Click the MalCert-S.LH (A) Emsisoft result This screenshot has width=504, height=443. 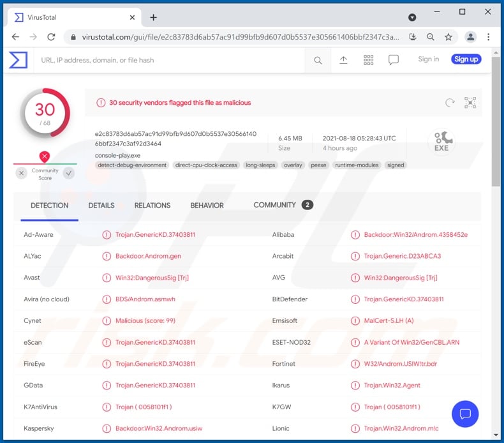point(389,320)
